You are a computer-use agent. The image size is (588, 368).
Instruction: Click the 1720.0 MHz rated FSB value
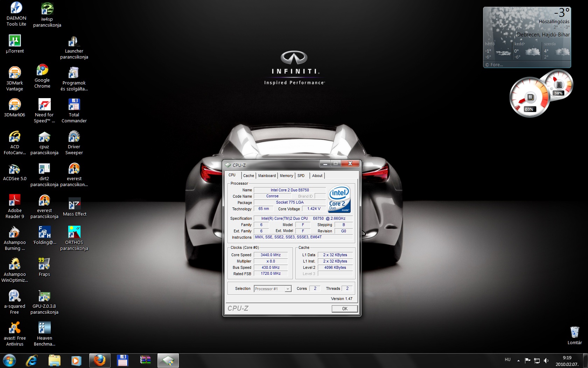(x=271, y=274)
